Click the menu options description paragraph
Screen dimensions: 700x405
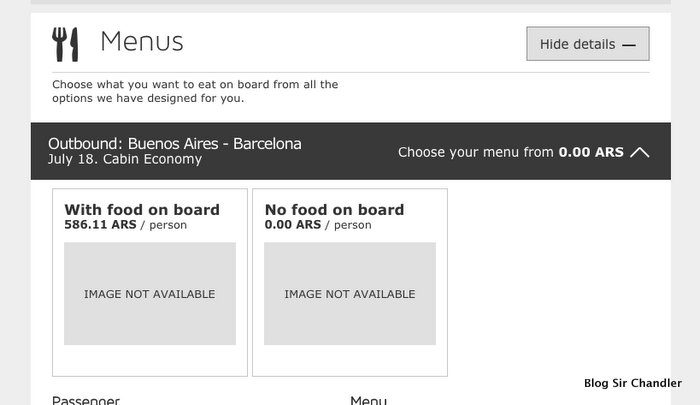tap(195, 91)
